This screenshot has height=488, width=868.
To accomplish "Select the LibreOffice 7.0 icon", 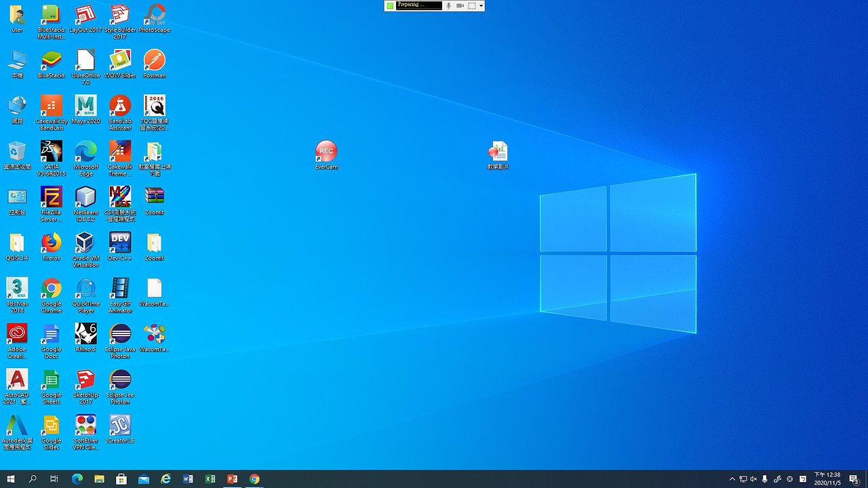I will (x=85, y=67).
